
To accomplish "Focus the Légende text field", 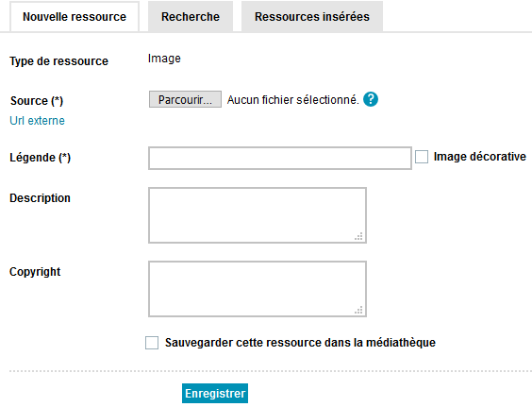I will point(280,158).
